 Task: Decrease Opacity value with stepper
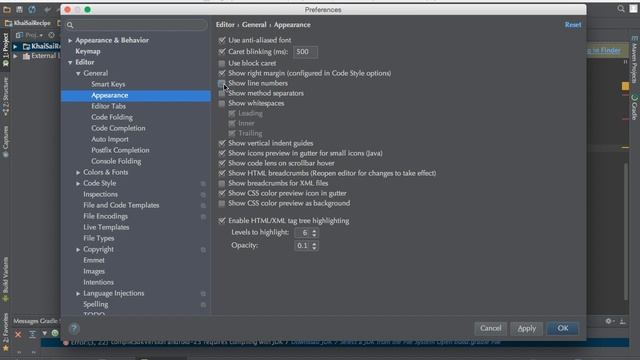(x=314, y=248)
